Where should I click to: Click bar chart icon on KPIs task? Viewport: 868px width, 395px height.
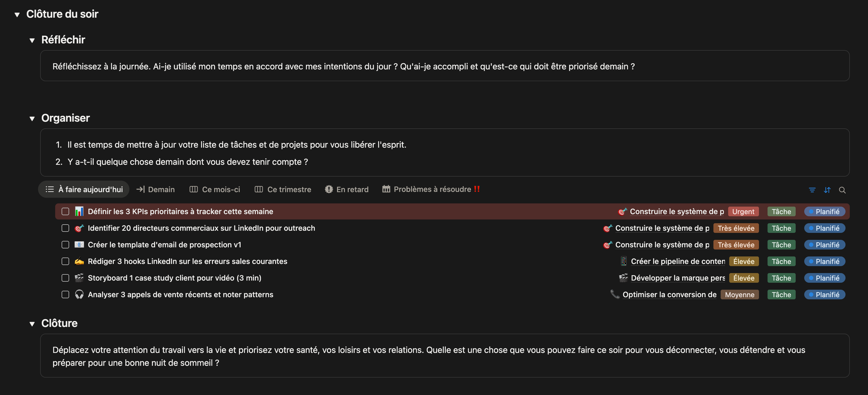(79, 211)
